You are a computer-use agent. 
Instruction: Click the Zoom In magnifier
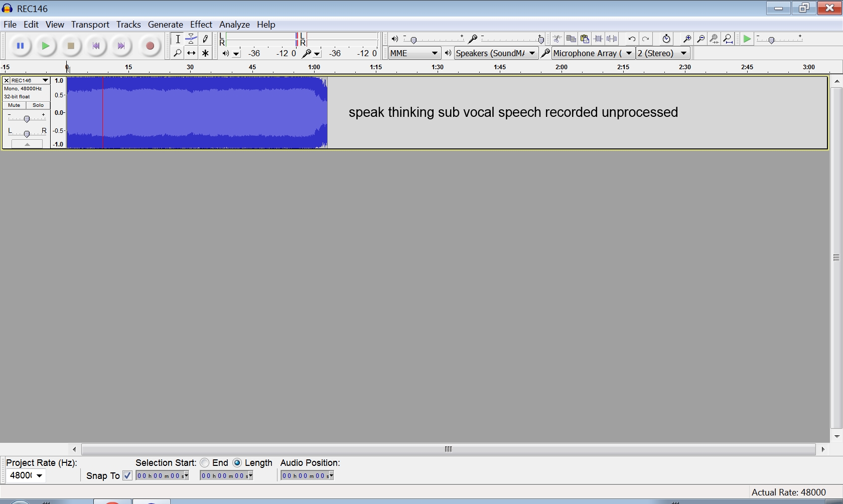click(687, 39)
